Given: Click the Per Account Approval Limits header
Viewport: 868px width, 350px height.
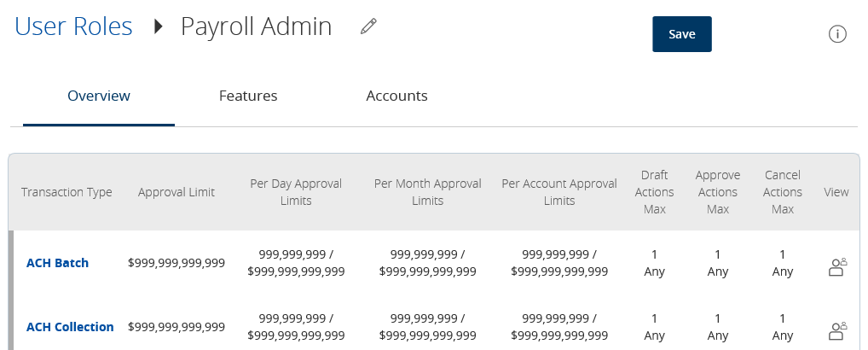Looking at the screenshot, I should (559, 192).
